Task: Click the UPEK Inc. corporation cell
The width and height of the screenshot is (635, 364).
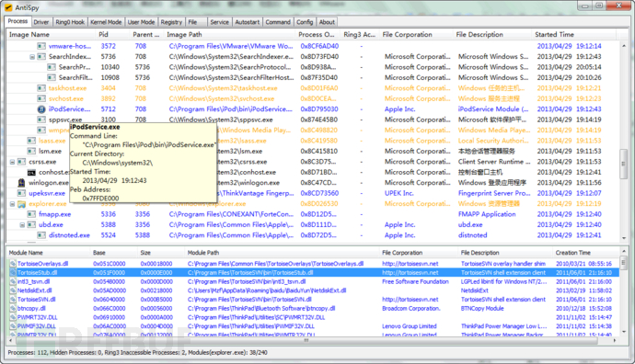Action: point(398,193)
